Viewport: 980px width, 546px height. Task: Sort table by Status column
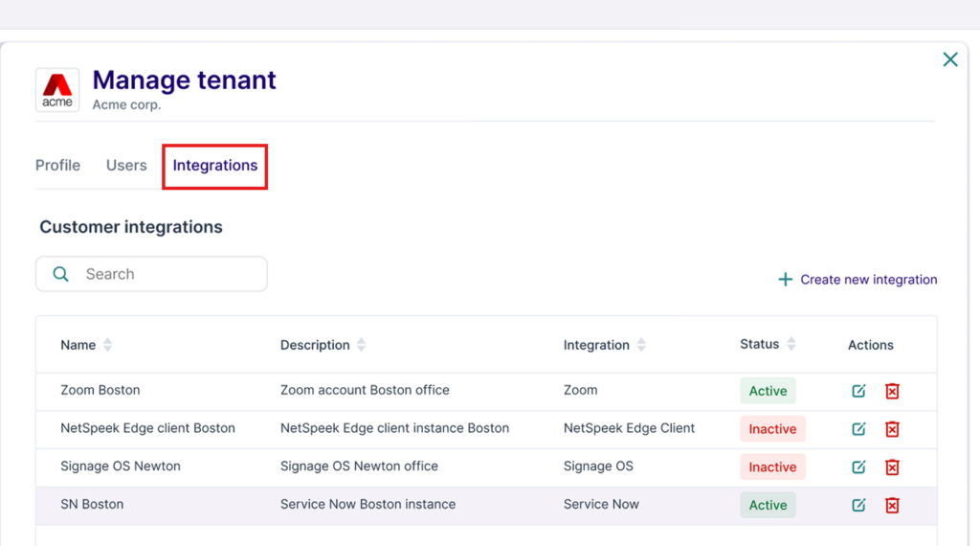tap(791, 344)
